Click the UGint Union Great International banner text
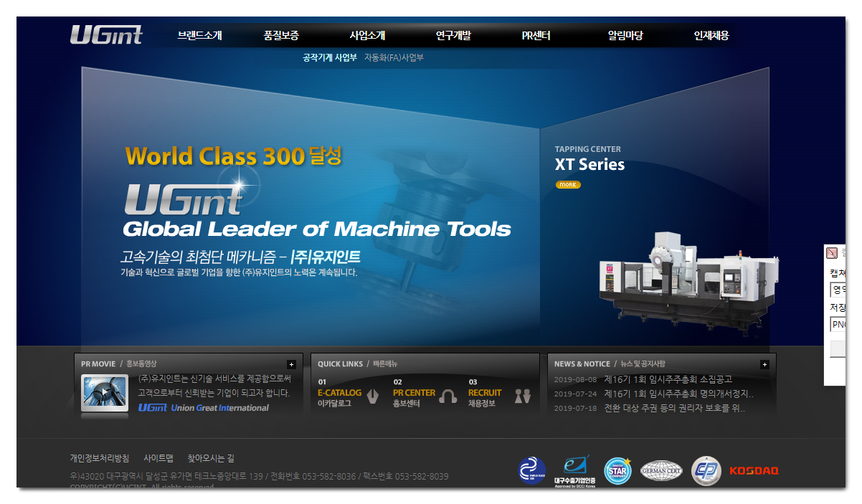This screenshot has height=504, width=862. pos(204,408)
